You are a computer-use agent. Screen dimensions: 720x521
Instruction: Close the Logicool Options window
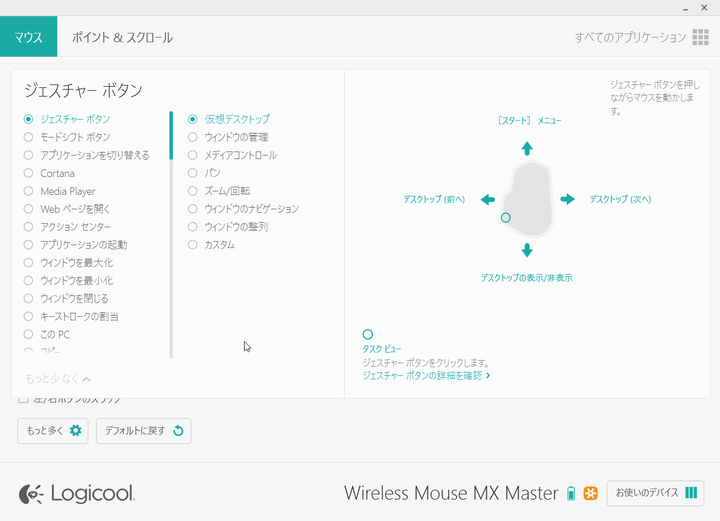(704, 8)
